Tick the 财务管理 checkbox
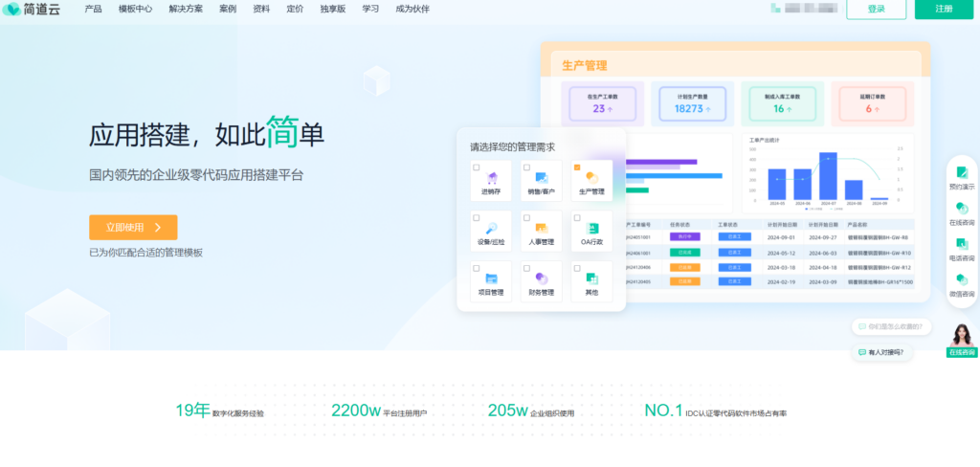This screenshot has width=980, height=467. (x=526, y=268)
